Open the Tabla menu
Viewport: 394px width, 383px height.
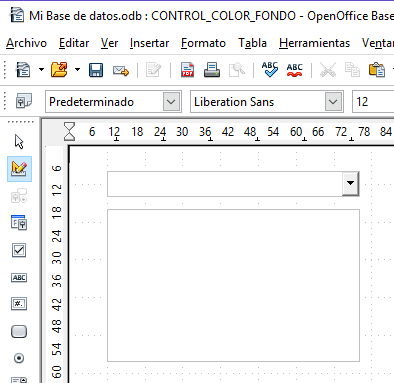coord(252,43)
